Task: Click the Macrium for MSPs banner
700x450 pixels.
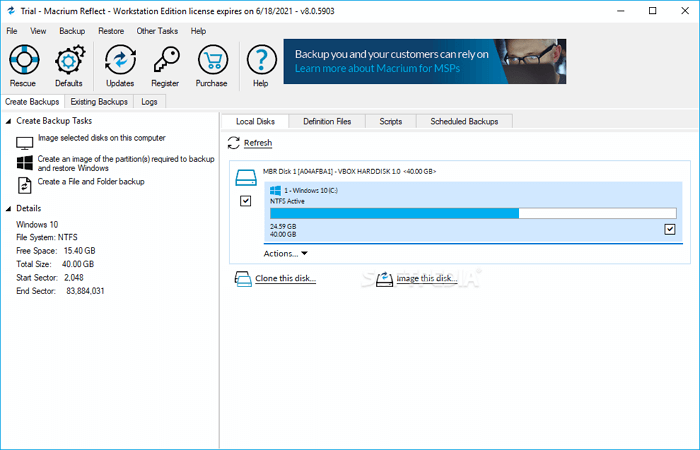Action: [424, 61]
